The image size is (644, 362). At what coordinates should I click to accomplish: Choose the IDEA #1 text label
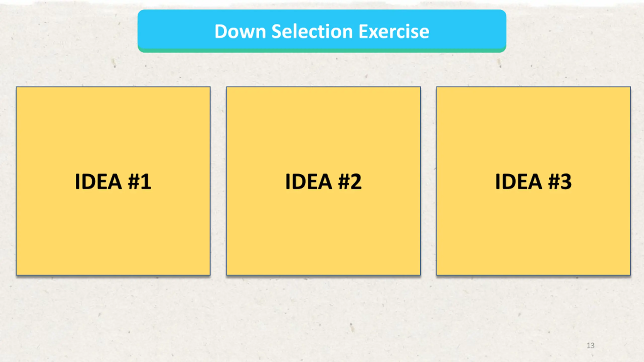coord(113,182)
